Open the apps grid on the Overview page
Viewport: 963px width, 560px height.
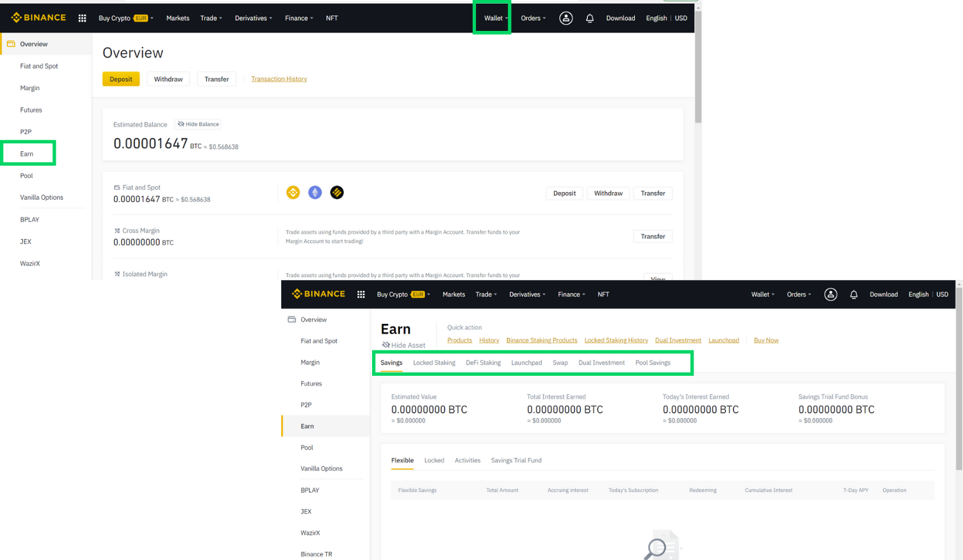click(x=82, y=19)
